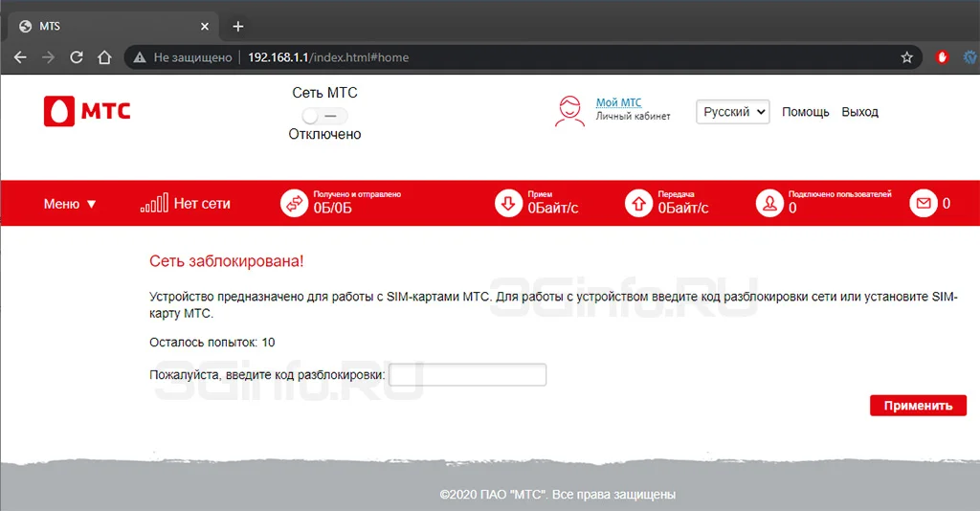The height and width of the screenshot is (511, 980).
Task: Go to the browser home page
Action: [x=104, y=57]
